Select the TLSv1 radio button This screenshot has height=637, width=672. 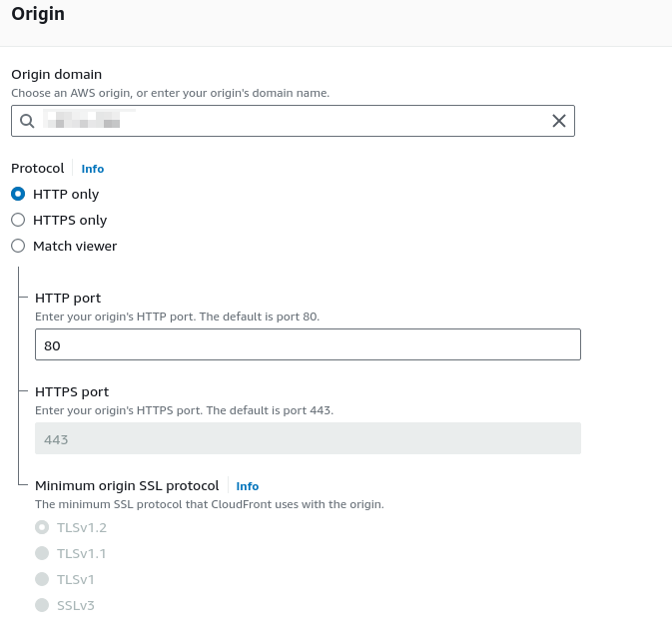(x=42, y=579)
